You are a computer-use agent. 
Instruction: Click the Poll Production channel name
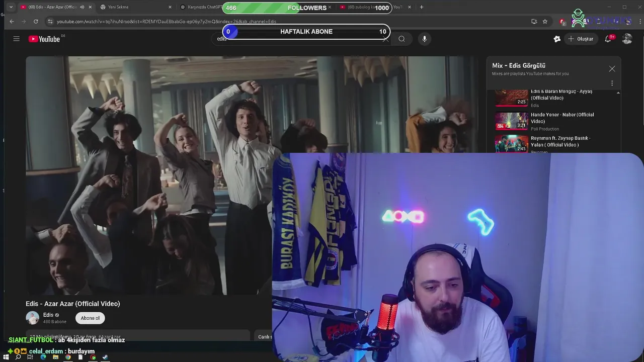(x=545, y=129)
